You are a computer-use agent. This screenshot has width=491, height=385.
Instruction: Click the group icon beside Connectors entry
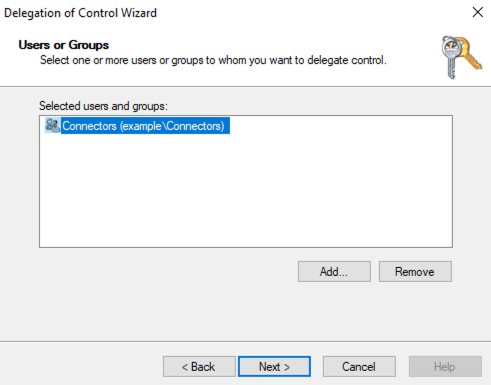(x=52, y=126)
